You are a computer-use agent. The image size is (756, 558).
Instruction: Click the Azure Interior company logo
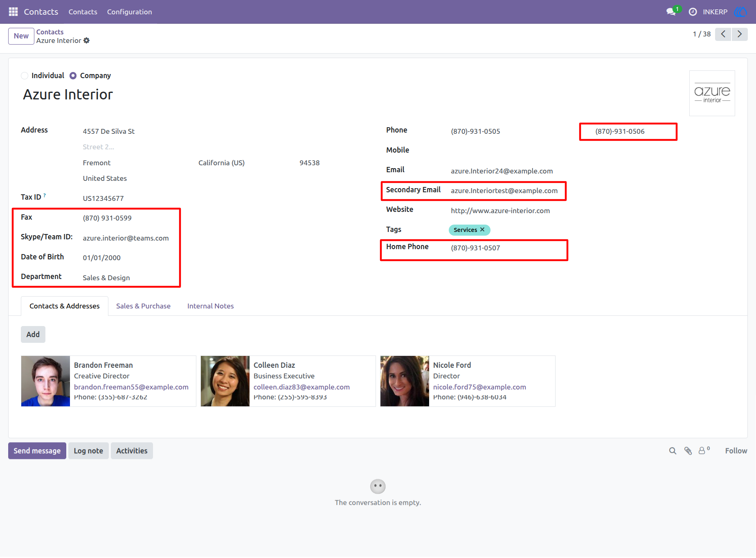[x=712, y=93]
